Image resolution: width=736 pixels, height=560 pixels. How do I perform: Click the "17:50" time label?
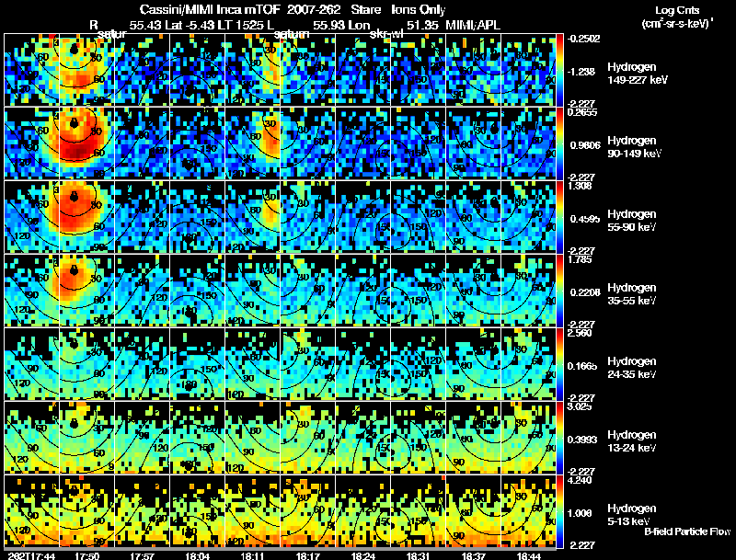point(87,556)
